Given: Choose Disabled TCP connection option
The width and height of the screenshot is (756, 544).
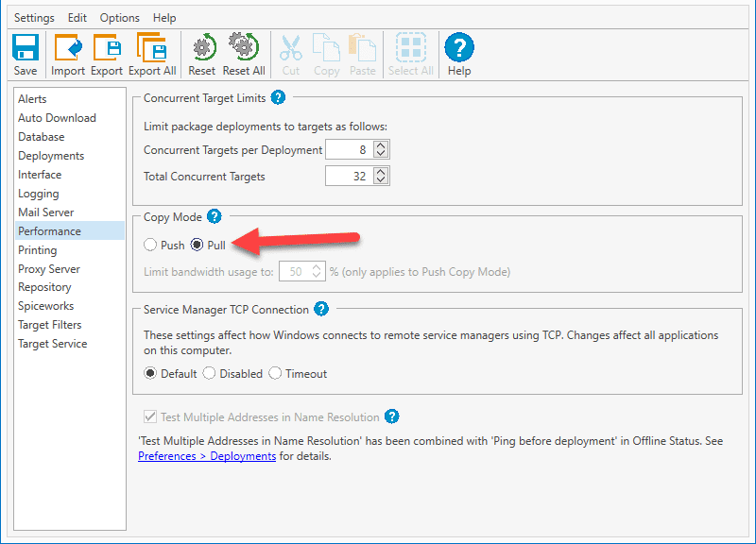Looking at the screenshot, I should click(209, 373).
